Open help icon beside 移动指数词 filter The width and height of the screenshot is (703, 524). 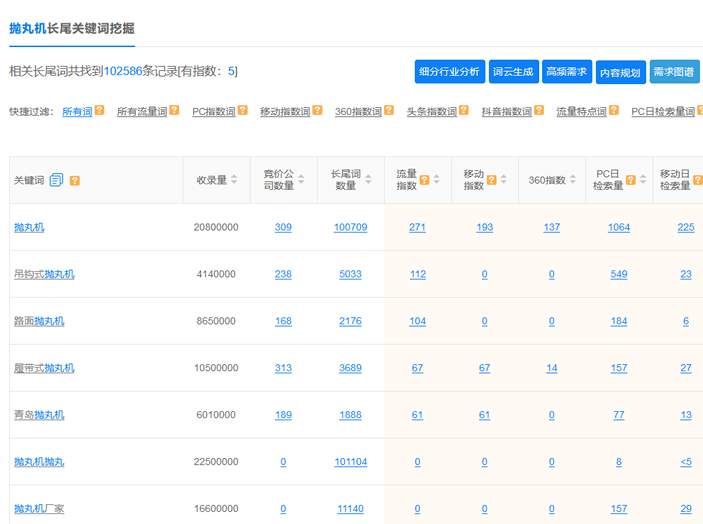coord(317,110)
